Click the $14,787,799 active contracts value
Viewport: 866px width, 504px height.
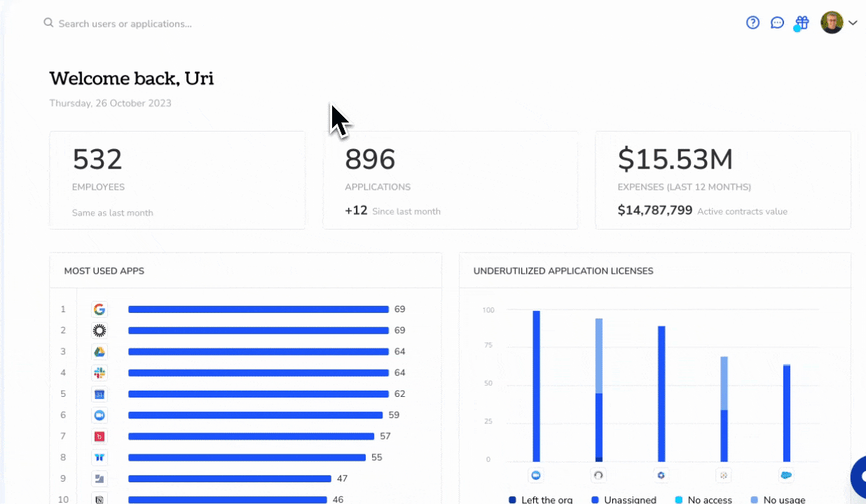[655, 210]
